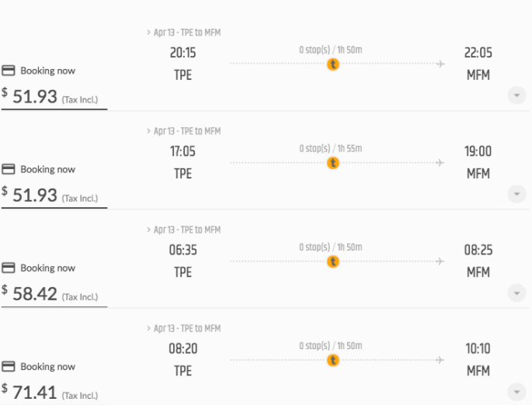Click Tigerair logo on 20:15 flight
The height and width of the screenshot is (405, 532).
(333, 64)
